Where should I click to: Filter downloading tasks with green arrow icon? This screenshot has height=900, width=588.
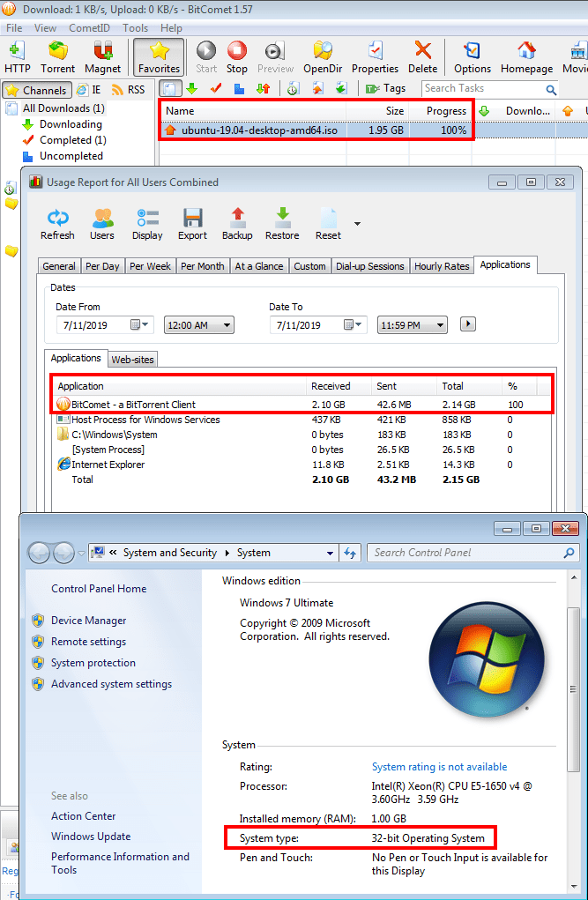click(192, 88)
